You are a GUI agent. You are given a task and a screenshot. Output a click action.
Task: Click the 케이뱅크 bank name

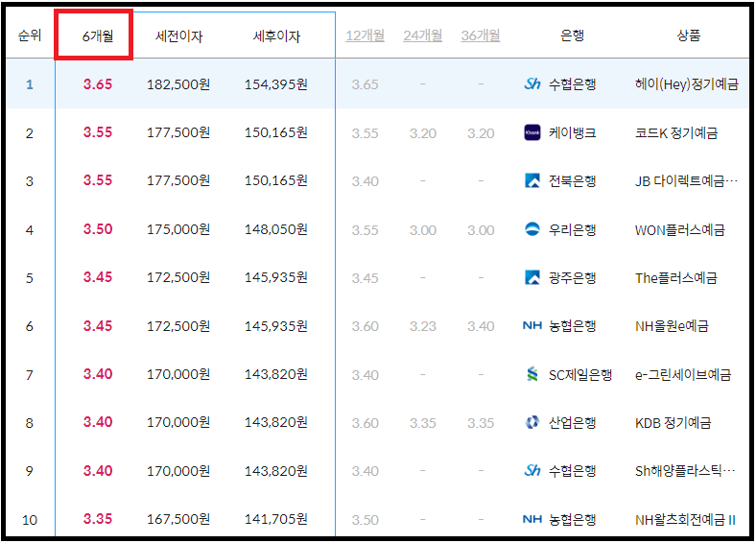tap(573, 132)
